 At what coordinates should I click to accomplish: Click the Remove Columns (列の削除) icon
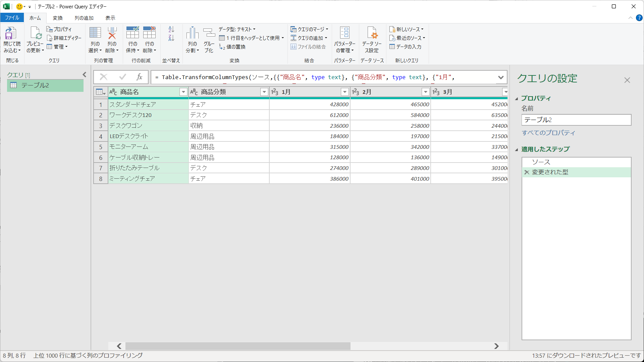[x=112, y=33]
